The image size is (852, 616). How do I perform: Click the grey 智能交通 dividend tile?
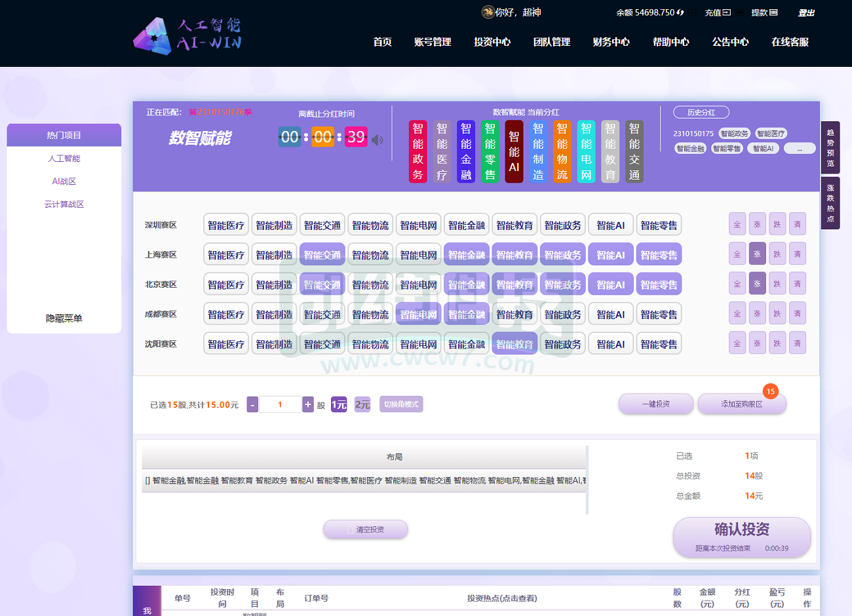click(634, 151)
